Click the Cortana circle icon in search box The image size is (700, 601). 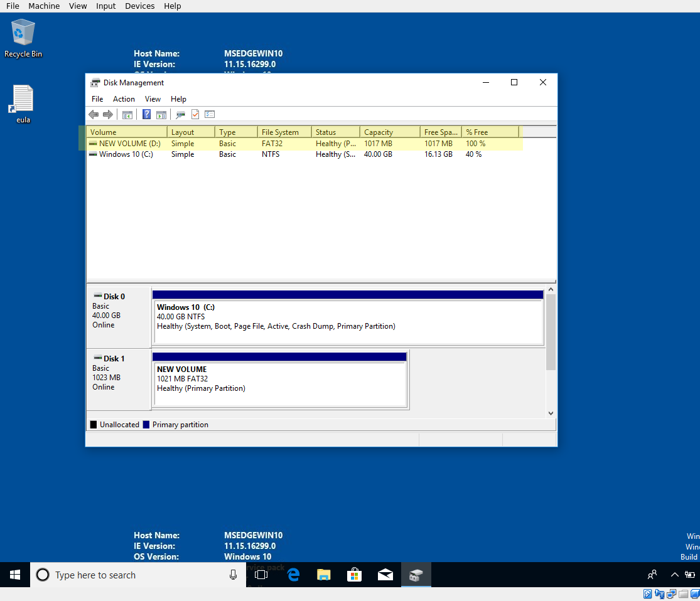[x=43, y=575]
